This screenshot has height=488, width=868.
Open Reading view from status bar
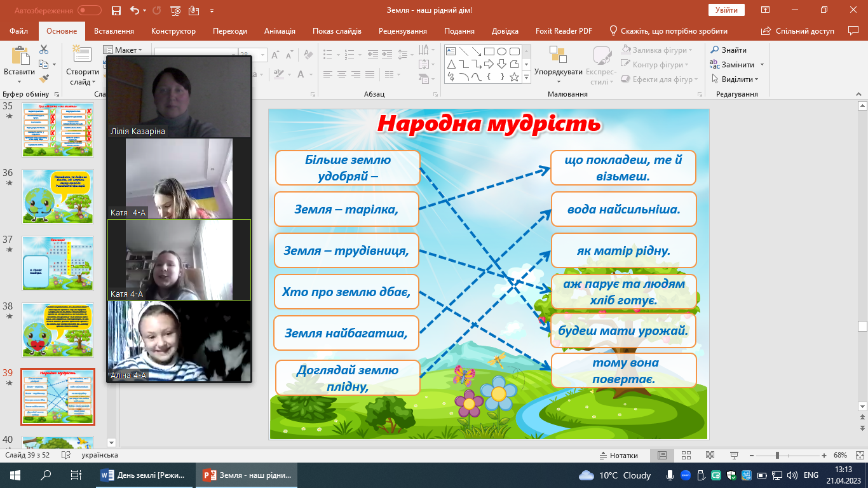click(710, 456)
